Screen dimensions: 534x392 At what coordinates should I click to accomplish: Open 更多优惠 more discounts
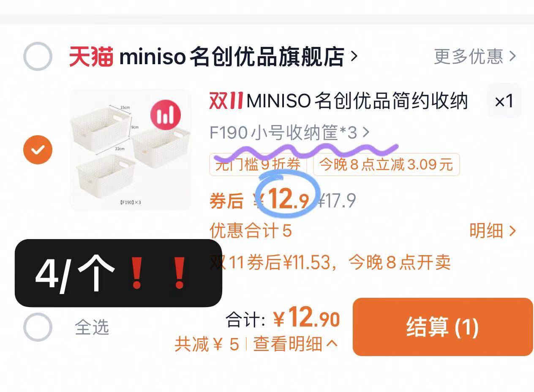tap(475, 57)
